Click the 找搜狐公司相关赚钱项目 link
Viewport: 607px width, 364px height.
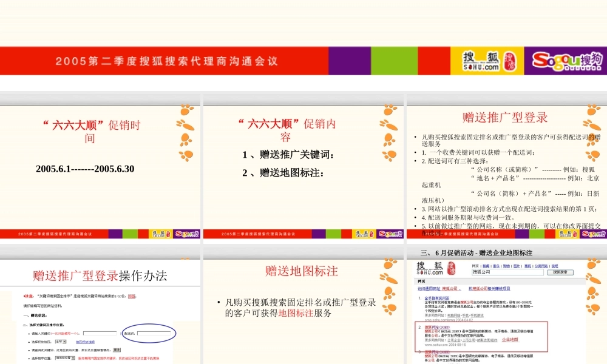click(489, 289)
